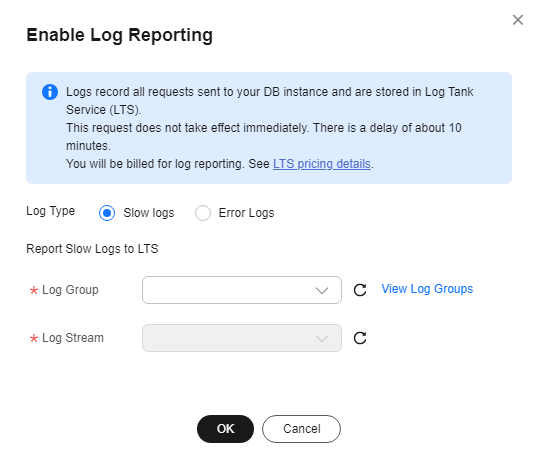Screen dimensions: 539x470
Task: Select the Slow logs radio button
Action: 107,213
